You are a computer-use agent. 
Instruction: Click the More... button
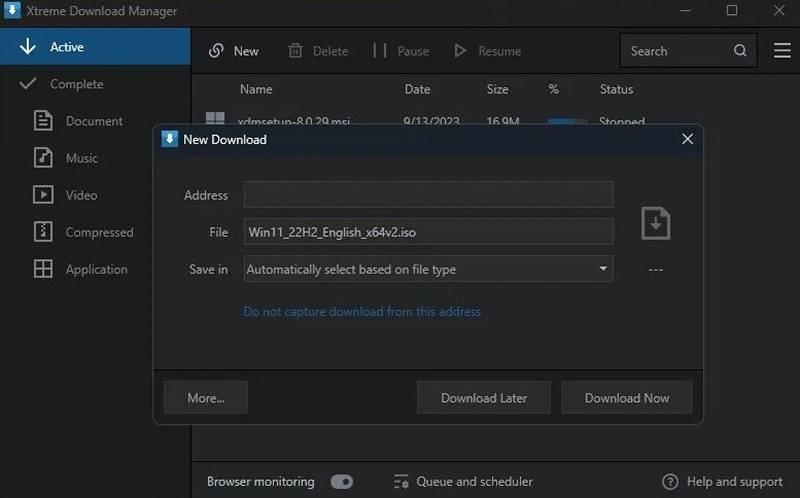206,397
